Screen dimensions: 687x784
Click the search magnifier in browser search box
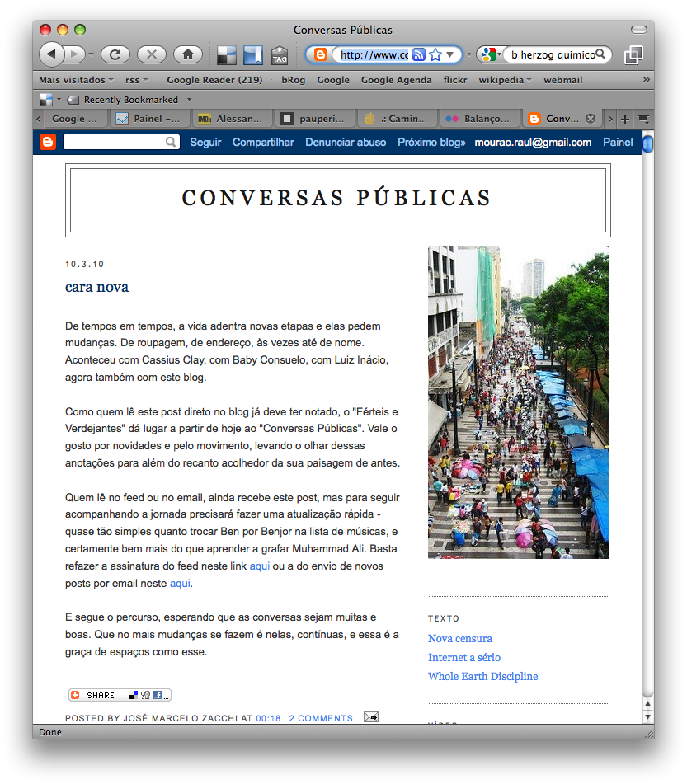point(600,54)
